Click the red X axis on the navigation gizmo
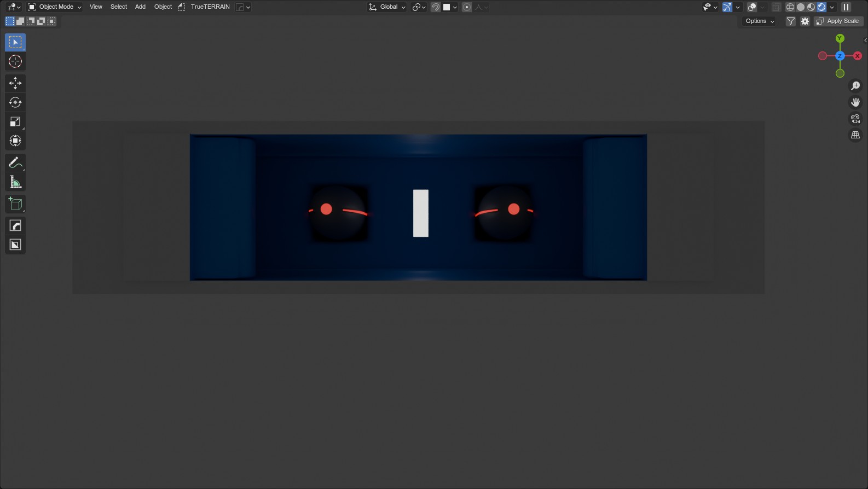Image resolution: width=868 pixels, height=489 pixels. 858,56
